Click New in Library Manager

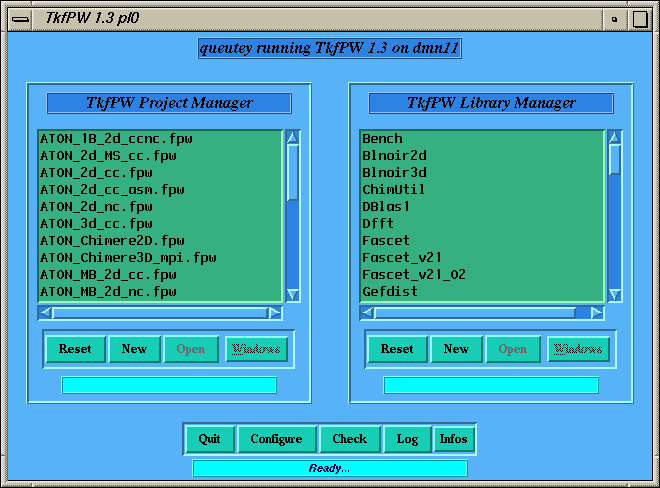(457, 349)
